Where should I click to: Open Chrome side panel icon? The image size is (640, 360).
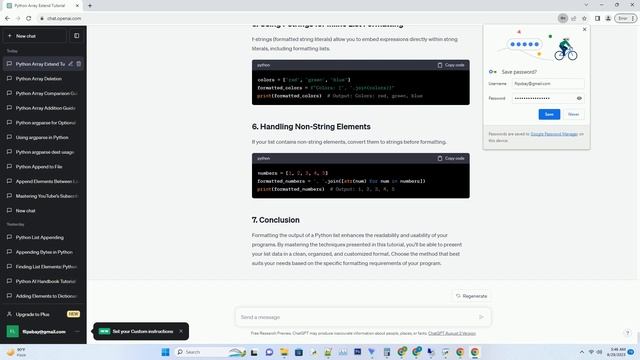pos(597,18)
